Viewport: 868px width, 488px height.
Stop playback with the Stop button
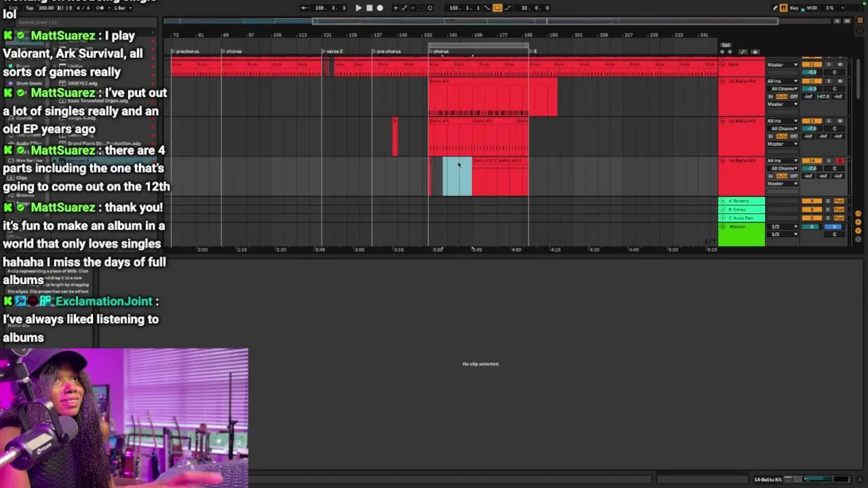coord(370,8)
